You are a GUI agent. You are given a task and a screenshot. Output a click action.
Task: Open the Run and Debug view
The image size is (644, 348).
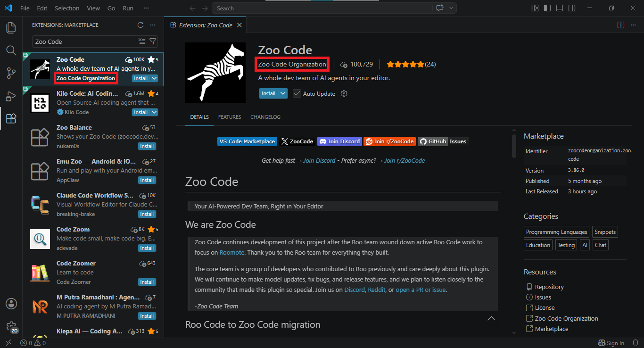11,96
